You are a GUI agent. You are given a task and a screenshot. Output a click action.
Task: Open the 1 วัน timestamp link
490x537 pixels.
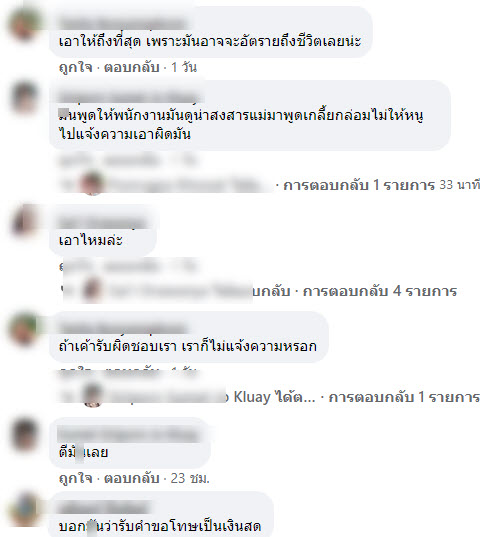184,67
